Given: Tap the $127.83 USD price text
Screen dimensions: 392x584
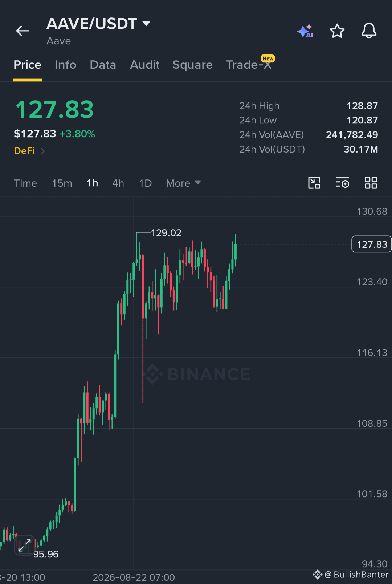Looking at the screenshot, I should pyautogui.click(x=35, y=134).
